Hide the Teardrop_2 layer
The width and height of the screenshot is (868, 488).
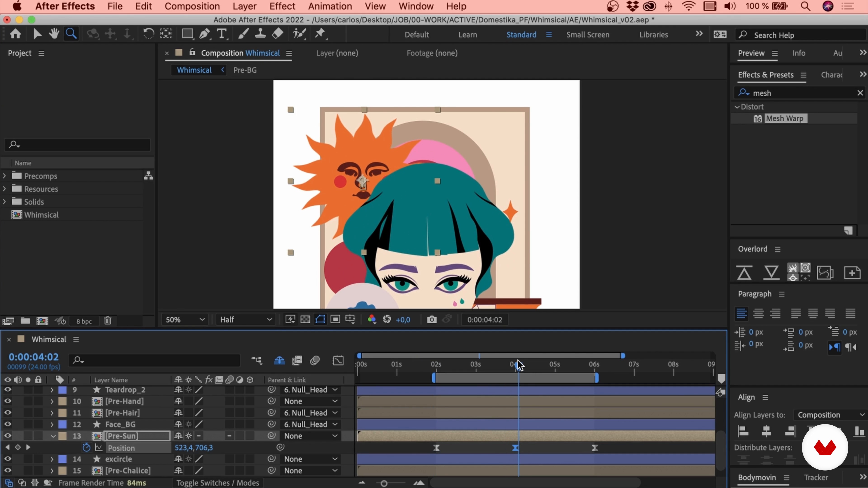7,390
